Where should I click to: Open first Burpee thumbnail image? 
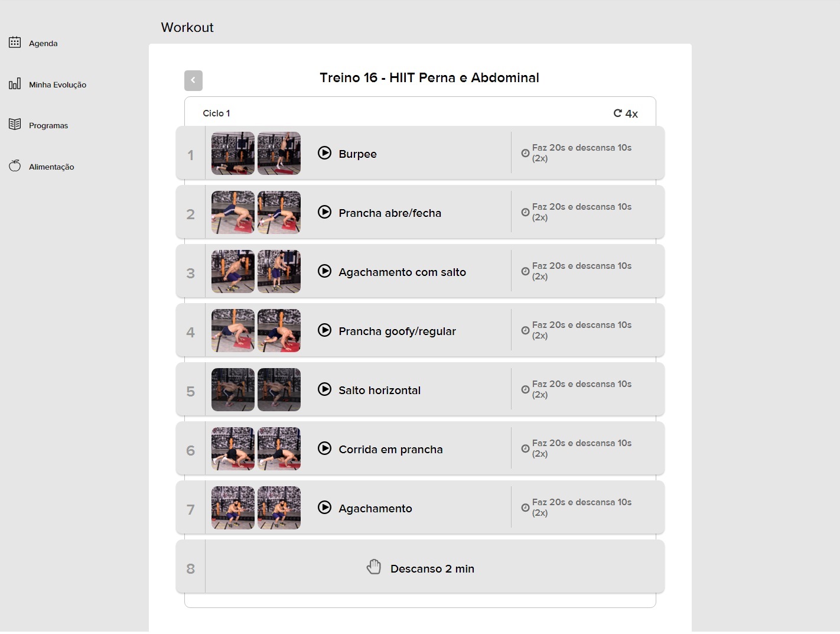click(233, 153)
